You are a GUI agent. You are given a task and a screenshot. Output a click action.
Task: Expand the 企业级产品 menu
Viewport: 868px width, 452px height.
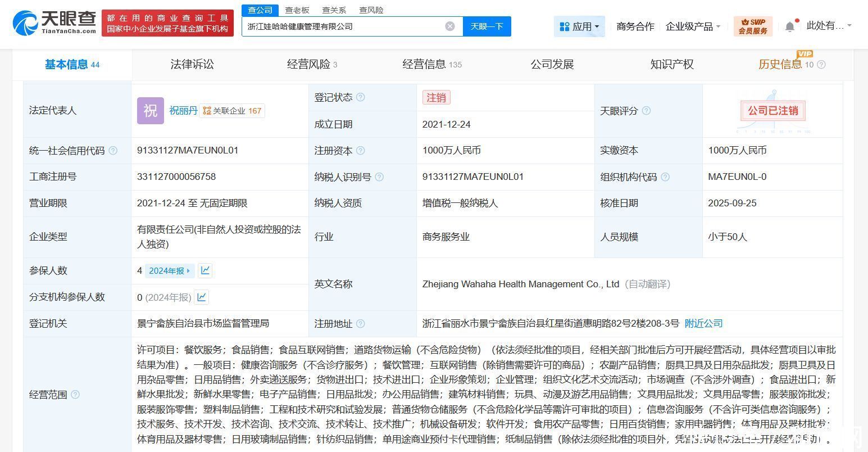(x=693, y=26)
